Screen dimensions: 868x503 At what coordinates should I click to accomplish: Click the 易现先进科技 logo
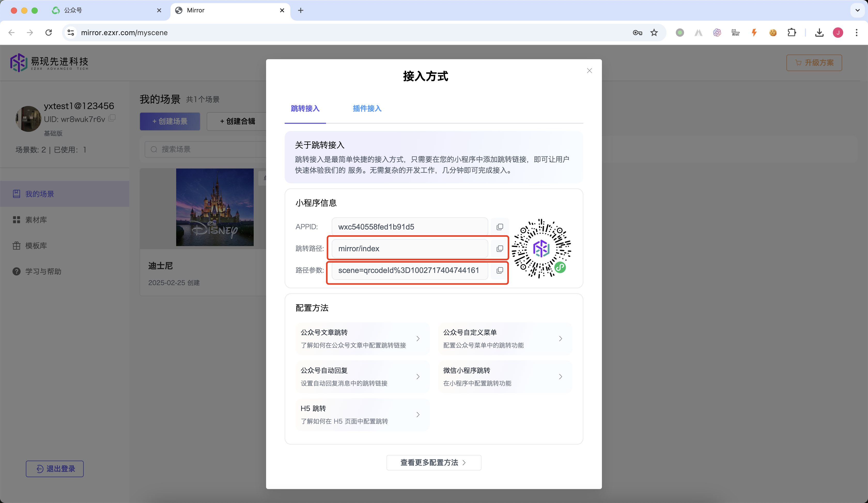[x=49, y=62]
